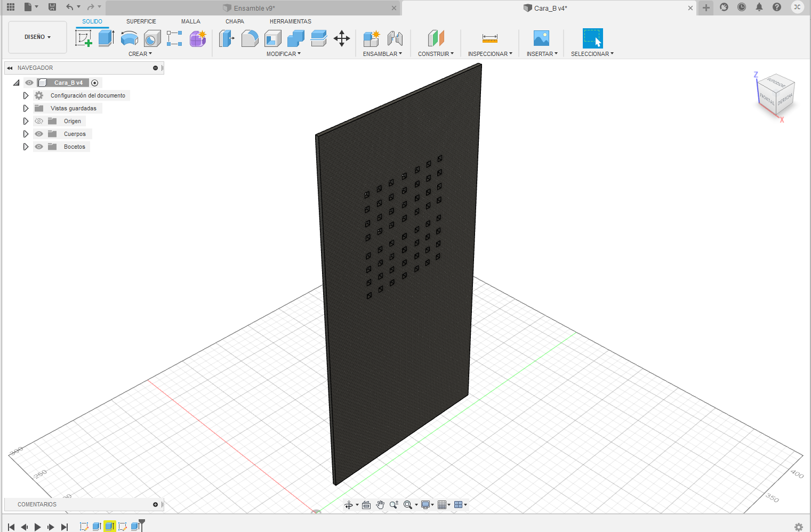Viewport: 811px width, 532px height.
Task: Open the CREAR dropdown menu
Action: (140, 54)
